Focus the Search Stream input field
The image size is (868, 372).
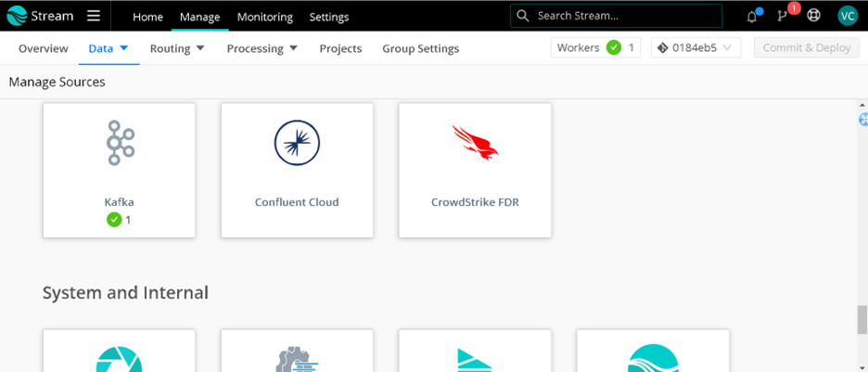[x=616, y=16]
